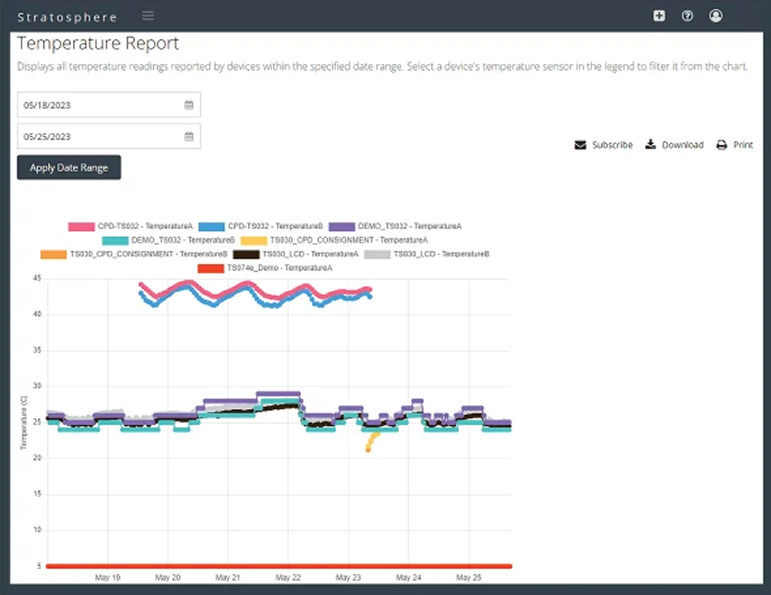Click the add plus icon in header
This screenshot has width=771, height=595.
(x=659, y=16)
